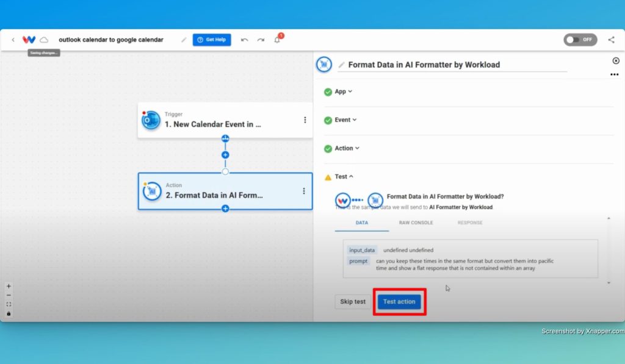Click the share icon
Viewport: 625px width, 364px height.
(x=611, y=40)
